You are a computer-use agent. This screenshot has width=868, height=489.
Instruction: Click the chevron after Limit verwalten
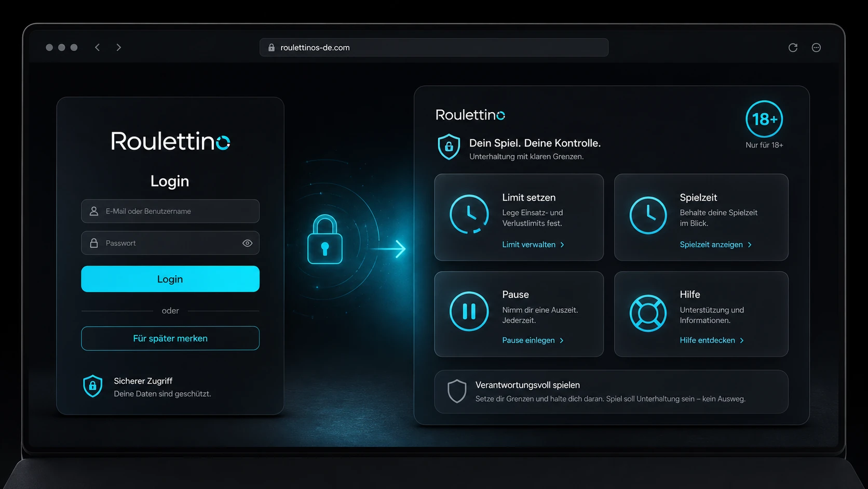tap(562, 245)
